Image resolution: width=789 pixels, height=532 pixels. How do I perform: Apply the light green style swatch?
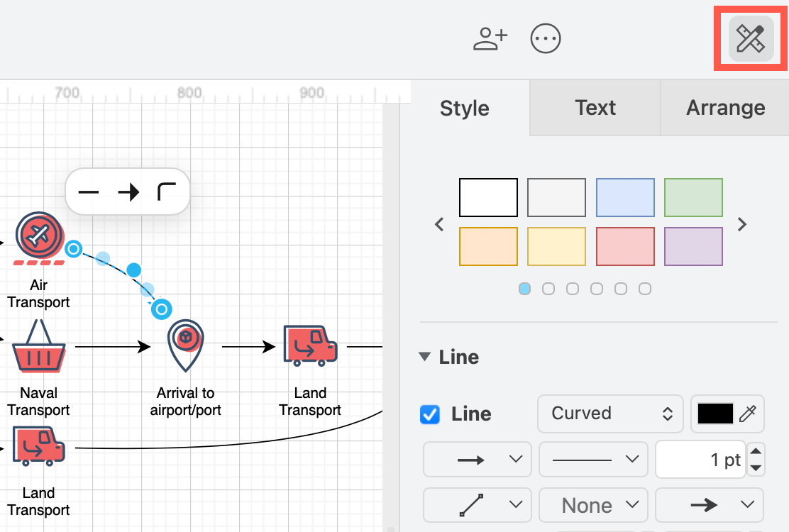point(693,198)
